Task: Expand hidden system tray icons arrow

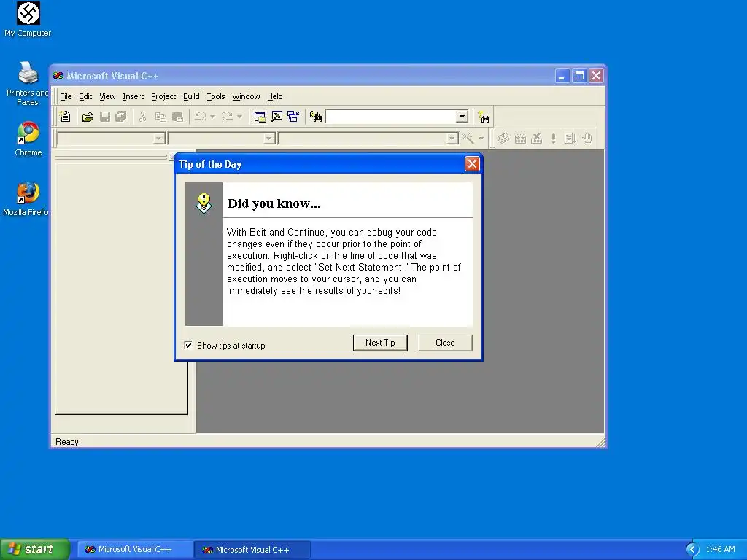Action: (692, 550)
